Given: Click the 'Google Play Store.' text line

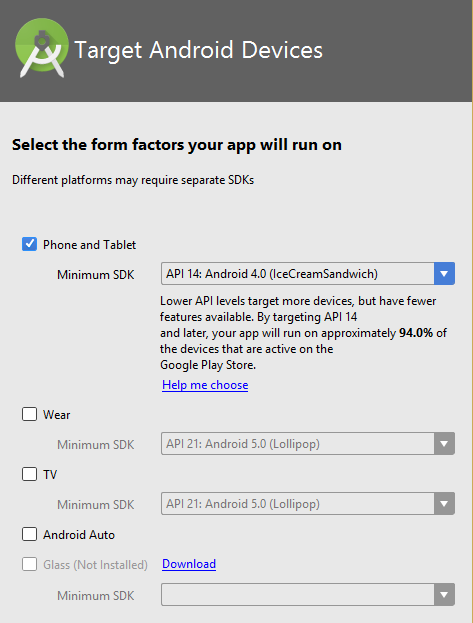Looking at the screenshot, I should pyautogui.click(x=208, y=365).
